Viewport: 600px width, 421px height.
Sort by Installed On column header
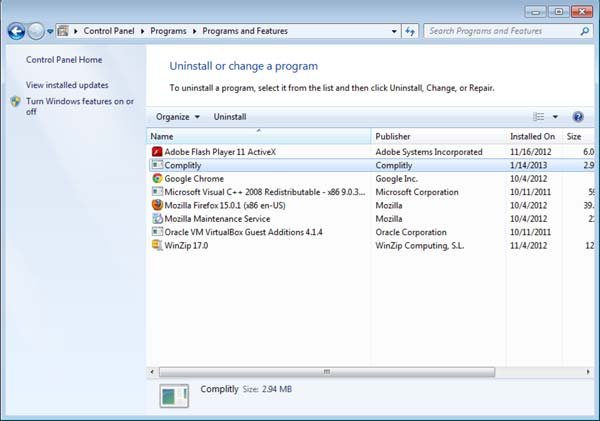click(x=534, y=136)
